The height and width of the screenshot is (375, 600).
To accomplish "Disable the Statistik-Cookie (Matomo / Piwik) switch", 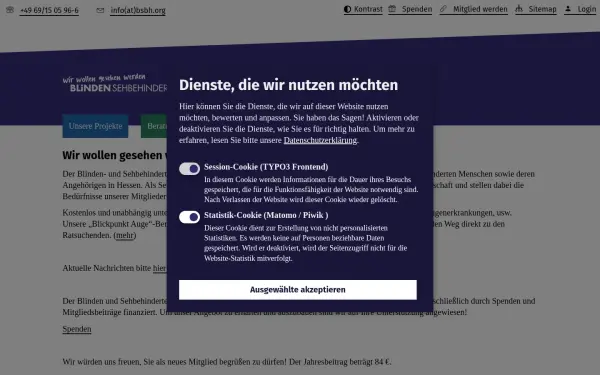I will pyautogui.click(x=189, y=217).
